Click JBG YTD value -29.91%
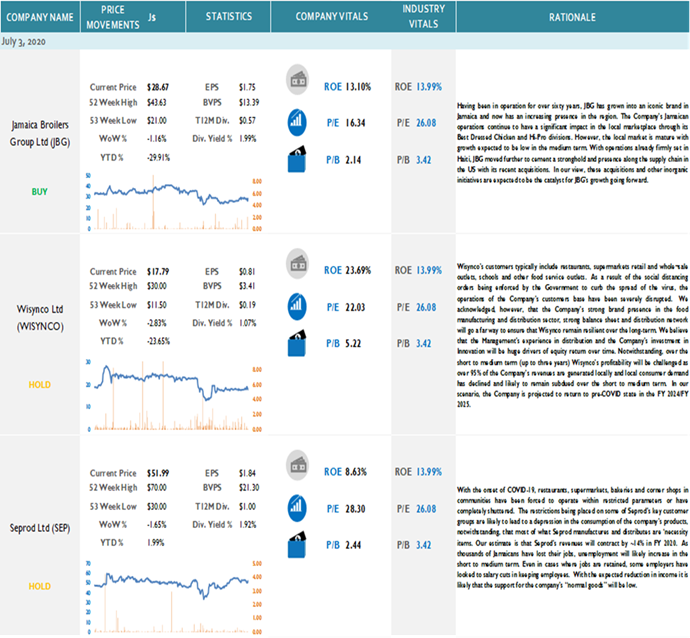 click(158, 158)
